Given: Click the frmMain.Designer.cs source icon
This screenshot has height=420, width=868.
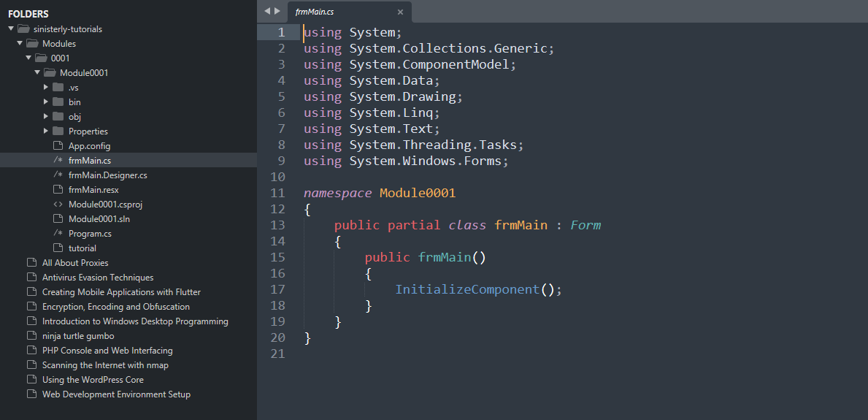Looking at the screenshot, I should coord(58,175).
